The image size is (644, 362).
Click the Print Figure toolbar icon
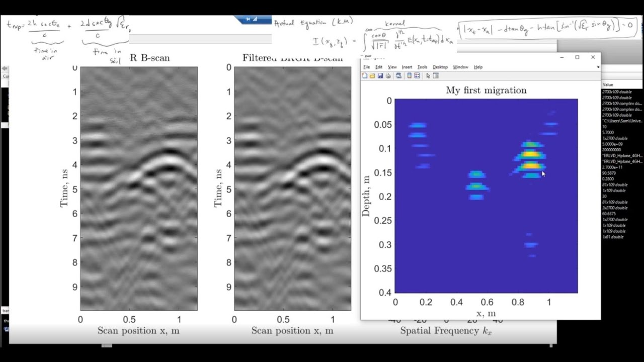coord(388,75)
